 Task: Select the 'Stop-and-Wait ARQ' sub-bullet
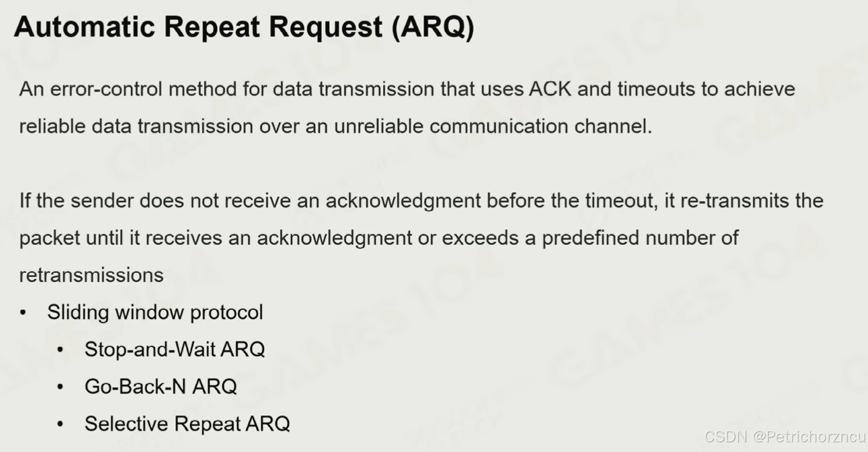[x=175, y=349]
